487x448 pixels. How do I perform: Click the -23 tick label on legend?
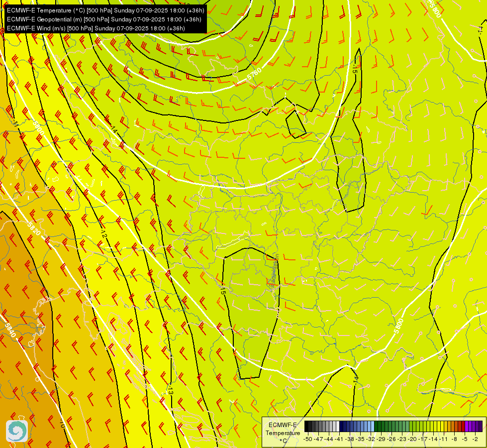point(402,440)
